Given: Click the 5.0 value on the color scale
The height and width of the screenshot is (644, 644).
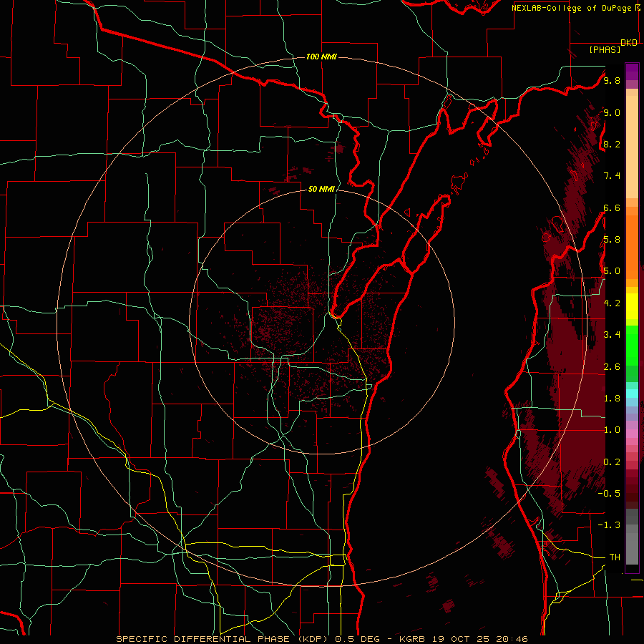Looking at the screenshot, I should tap(612, 271).
